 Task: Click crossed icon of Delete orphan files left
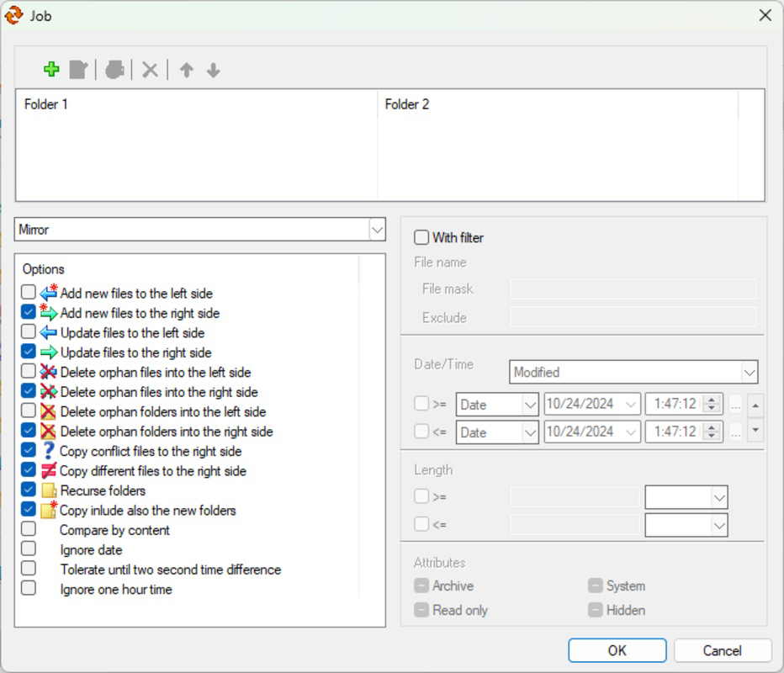pos(49,372)
